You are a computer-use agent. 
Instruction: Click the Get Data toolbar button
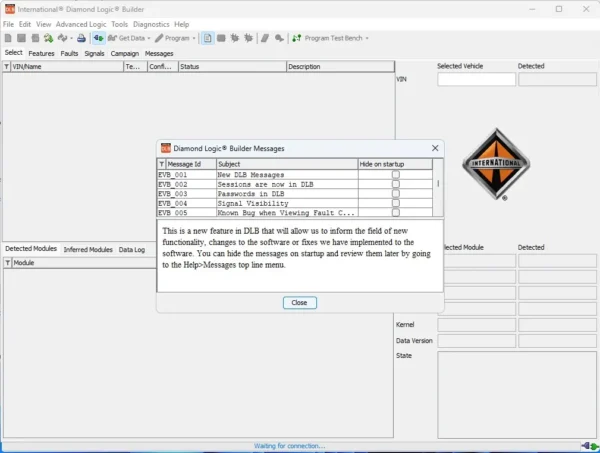(127, 38)
